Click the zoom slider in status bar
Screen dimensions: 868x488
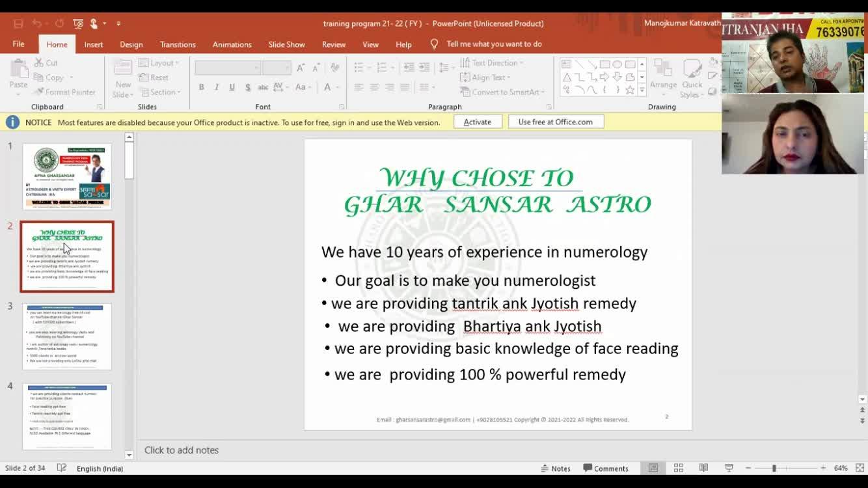pyautogui.click(x=774, y=468)
